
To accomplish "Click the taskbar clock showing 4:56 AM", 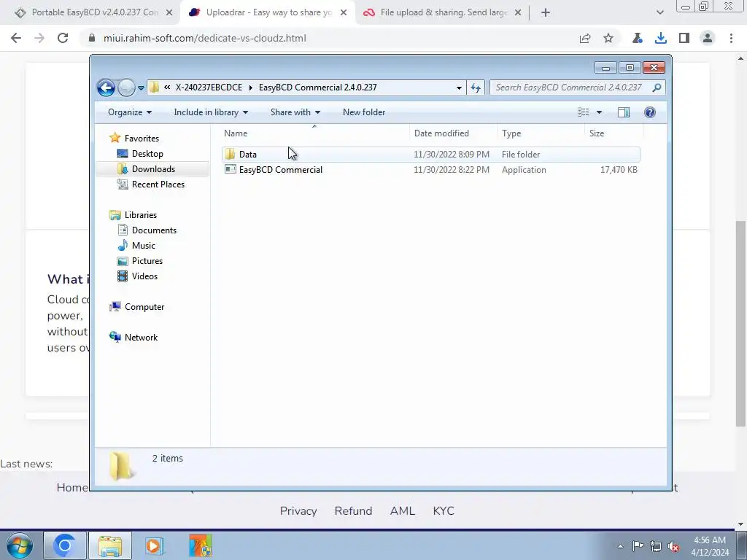I will [710, 546].
